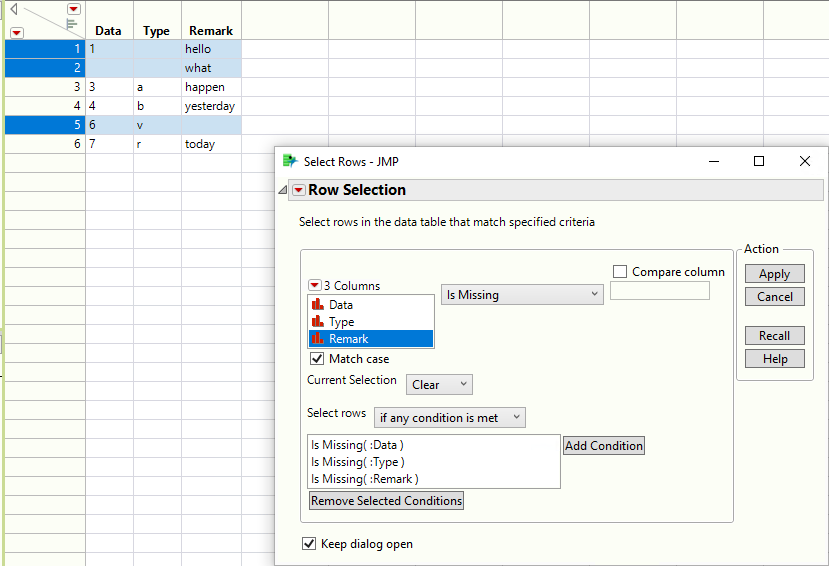This screenshot has width=829, height=566.
Task: Click the Compare column text field
Action: pyautogui.click(x=659, y=291)
